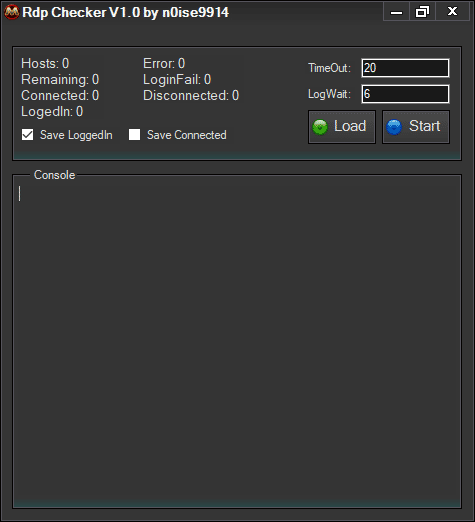Click the 'Disconnected: 0' counter text
Viewport: 475px width, 522px height.
pos(191,95)
